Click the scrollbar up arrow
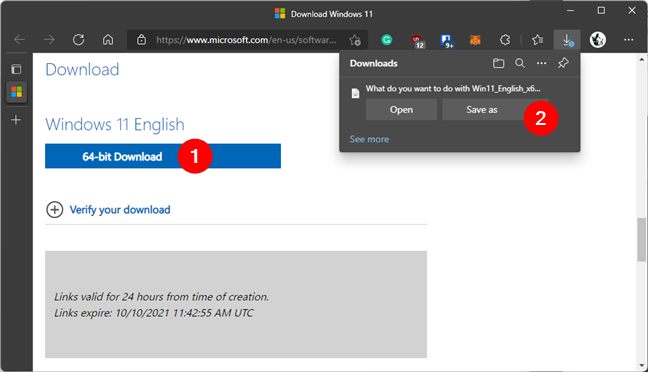648x372 pixels. pyautogui.click(x=641, y=60)
